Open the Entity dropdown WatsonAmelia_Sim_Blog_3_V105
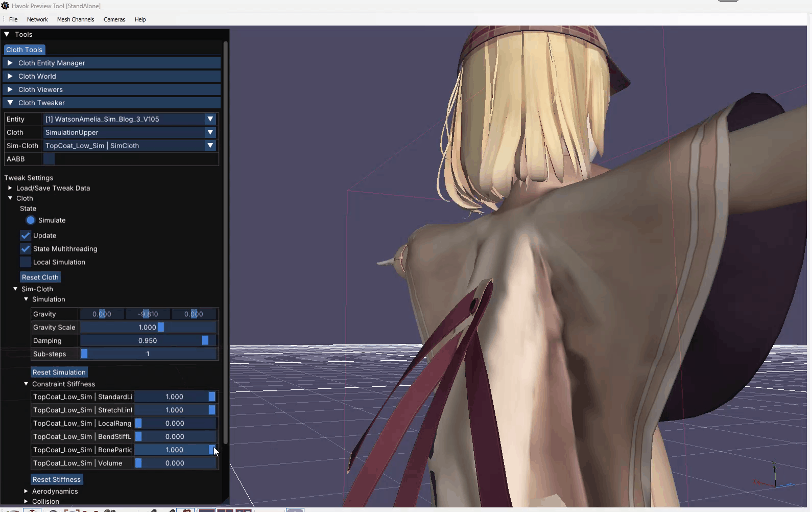Screen dimensions: 812x512 pyautogui.click(x=130, y=119)
